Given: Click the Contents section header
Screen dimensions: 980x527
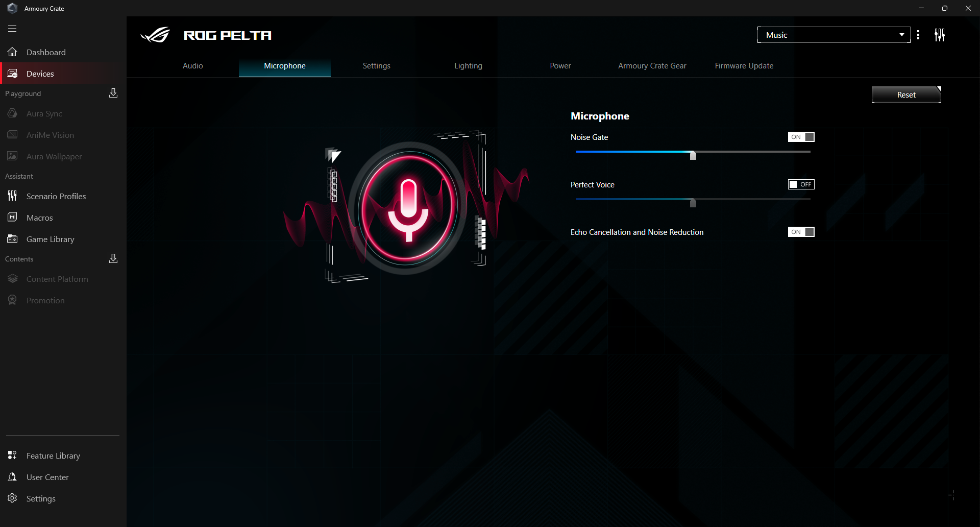Looking at the screenshot, I should [19, 259].
